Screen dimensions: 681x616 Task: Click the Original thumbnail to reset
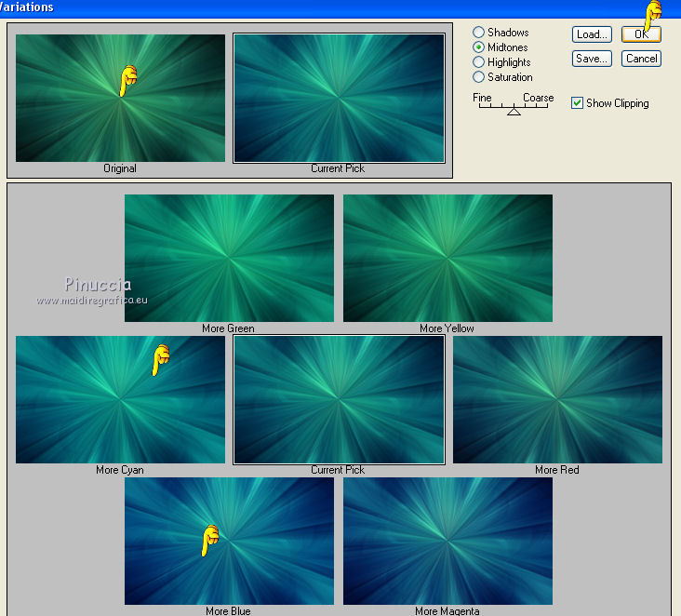click(x=120, y=99)
